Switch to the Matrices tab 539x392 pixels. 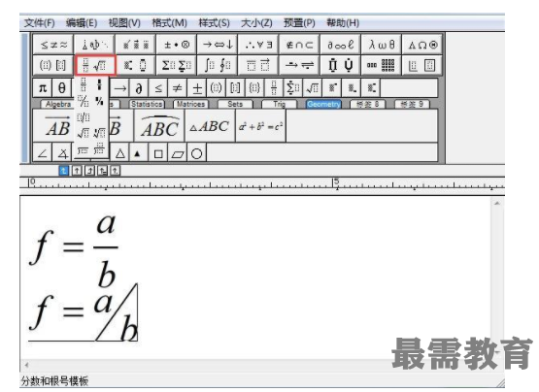point(190,104)
